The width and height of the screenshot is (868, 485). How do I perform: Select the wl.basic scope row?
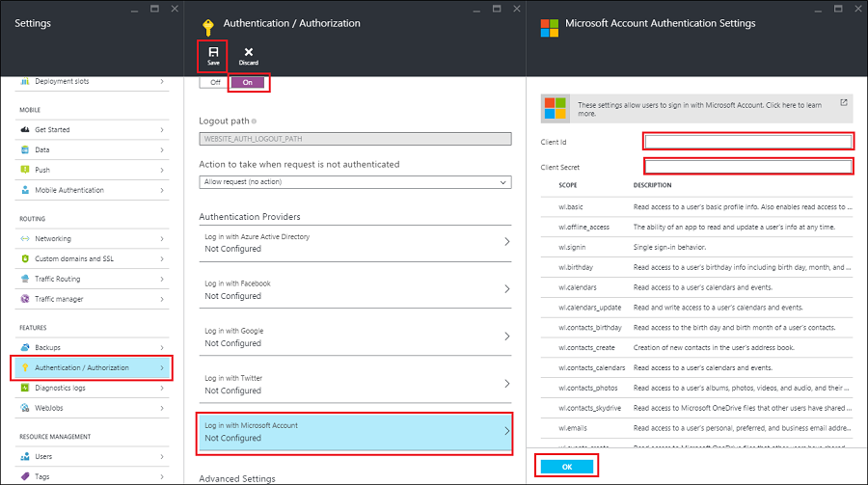pos(696,207)
